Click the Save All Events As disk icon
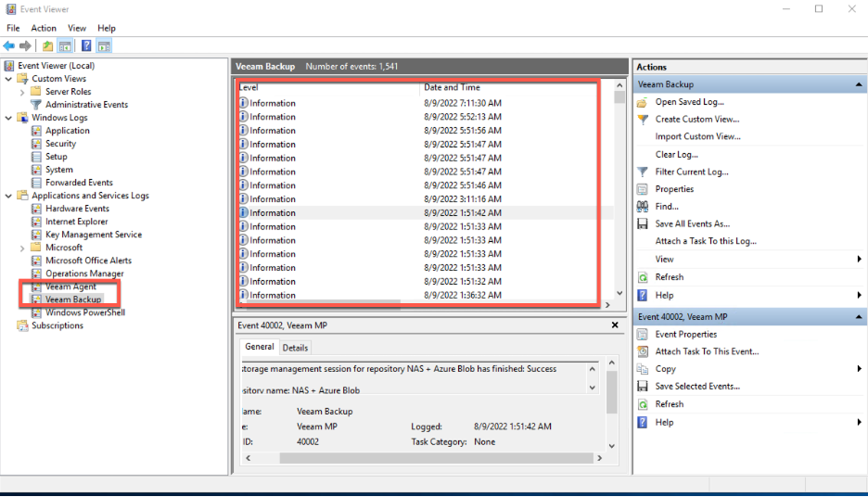The image size is (868, 497). (x=643, y=224)
